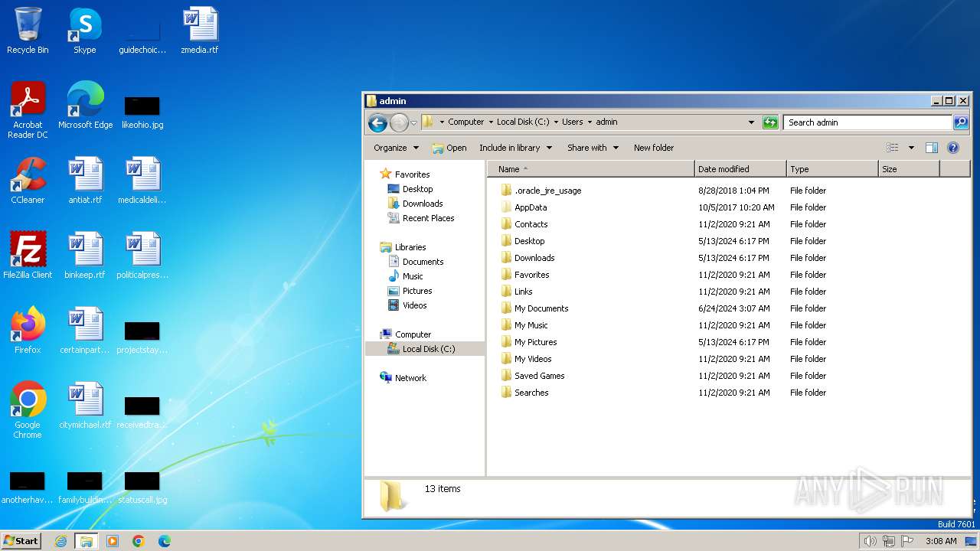This screenshot has width=980, height=551.
Task: Click the volume speaker tray icon
Action: click(x=870, y=541)
